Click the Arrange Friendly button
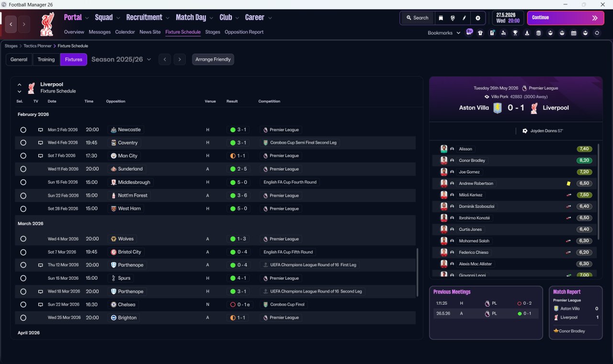This screenshot has width=613, height=364. point(213,59)
